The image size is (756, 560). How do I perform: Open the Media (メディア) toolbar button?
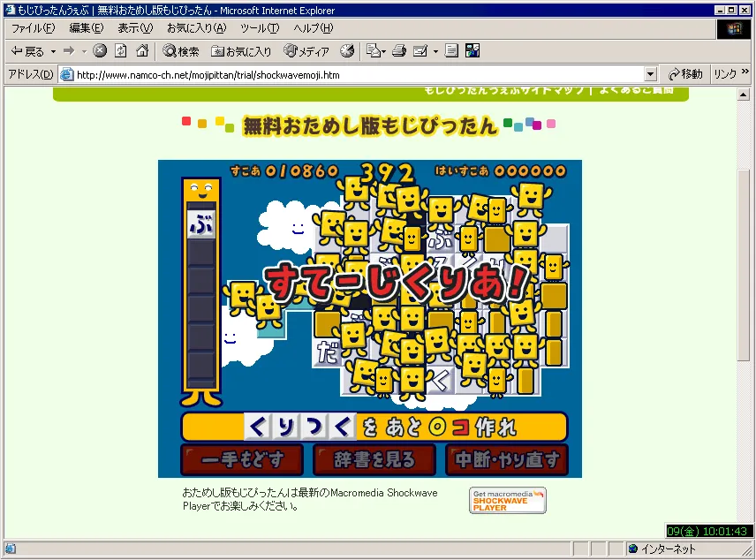305,51
